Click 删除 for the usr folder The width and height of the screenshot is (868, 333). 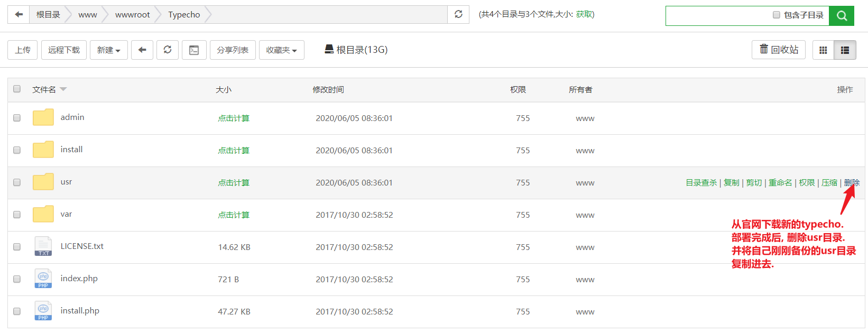[852, 182]
